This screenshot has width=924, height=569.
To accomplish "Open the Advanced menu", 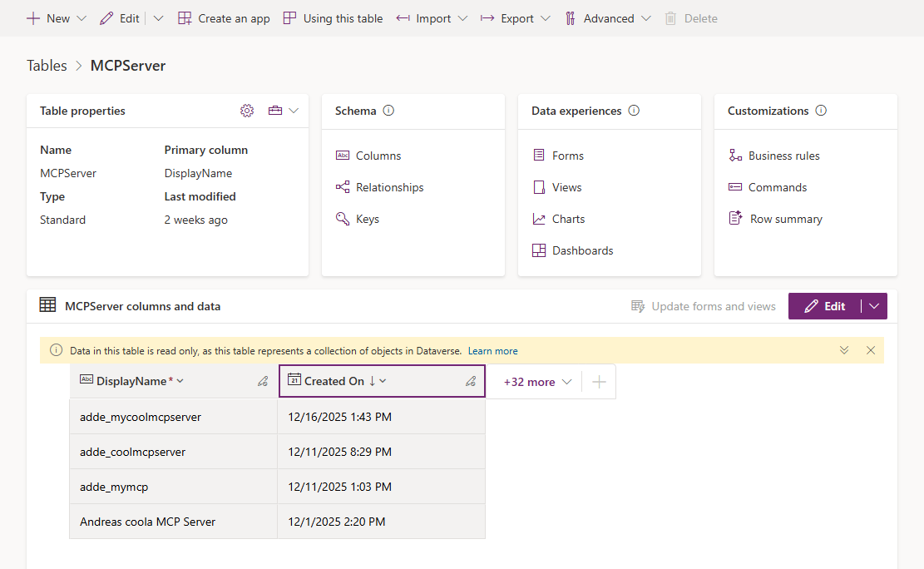I will [x=608, y=18].
